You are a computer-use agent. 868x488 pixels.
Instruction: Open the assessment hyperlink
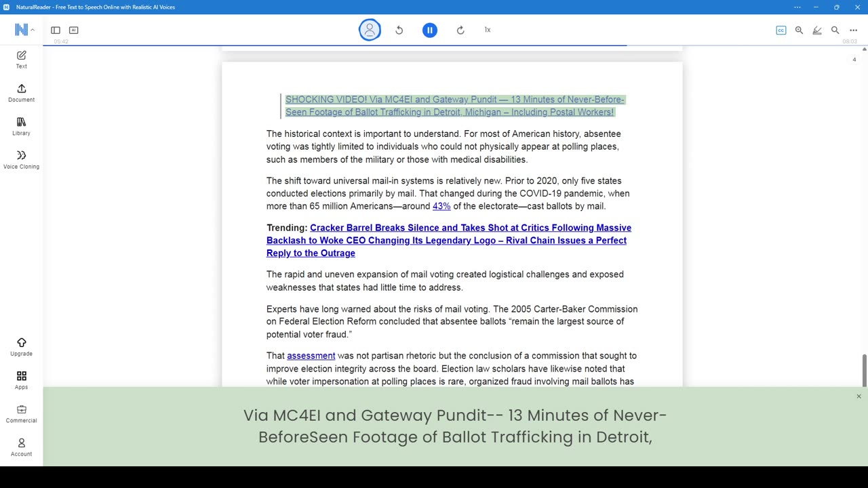click(311, 355)
